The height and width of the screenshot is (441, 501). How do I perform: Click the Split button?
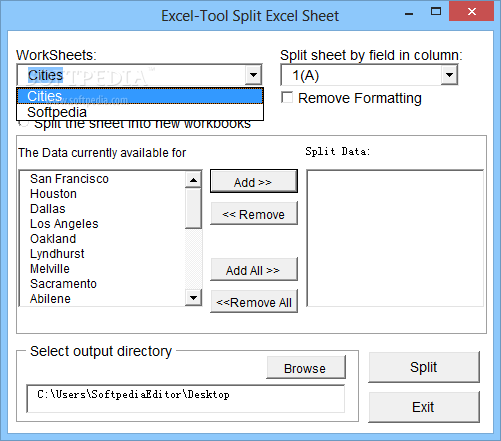424,367
